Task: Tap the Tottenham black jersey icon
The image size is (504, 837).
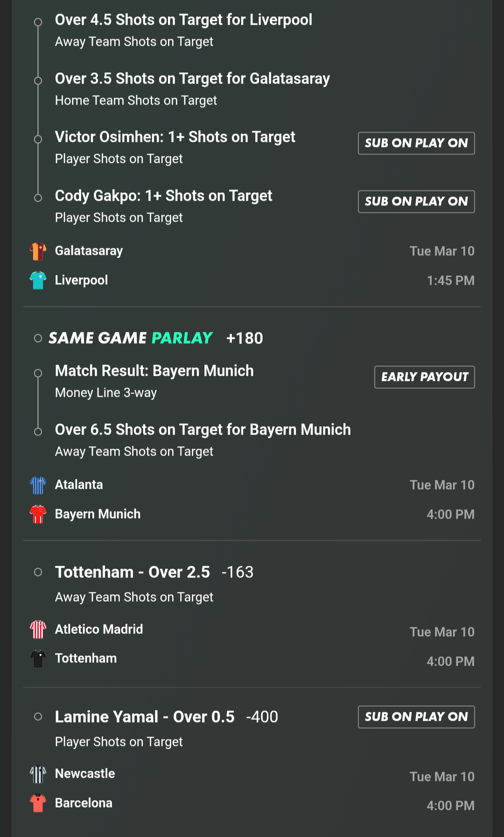Action: tap(38, 659)
